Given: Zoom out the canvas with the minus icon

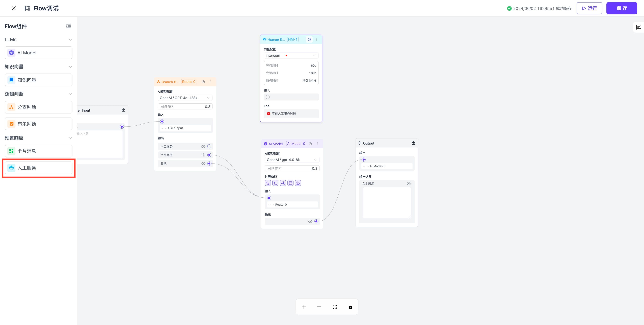Looking at the screenshot, I should [319, 307].
